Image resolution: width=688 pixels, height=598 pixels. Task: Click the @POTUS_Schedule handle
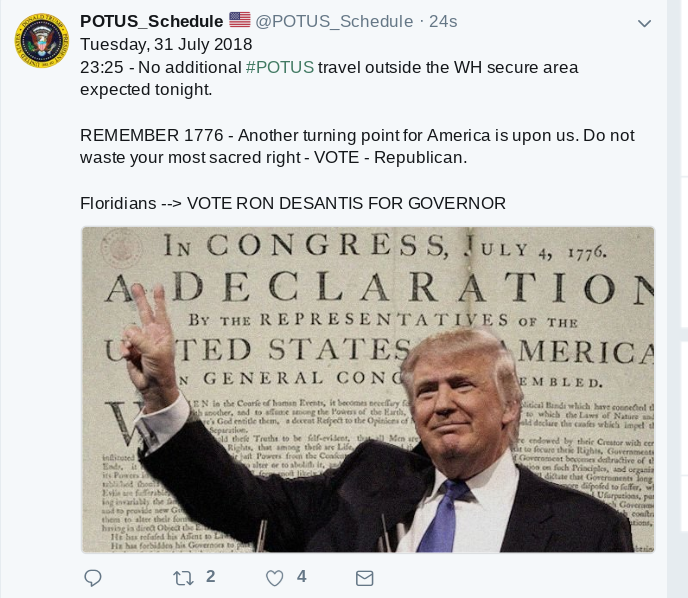[x=334, y=21]
